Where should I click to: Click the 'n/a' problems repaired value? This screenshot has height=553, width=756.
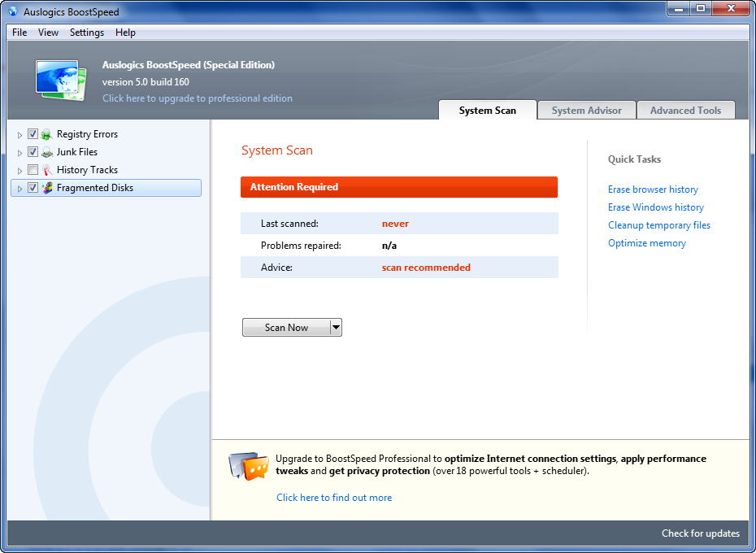coord(389,246)
